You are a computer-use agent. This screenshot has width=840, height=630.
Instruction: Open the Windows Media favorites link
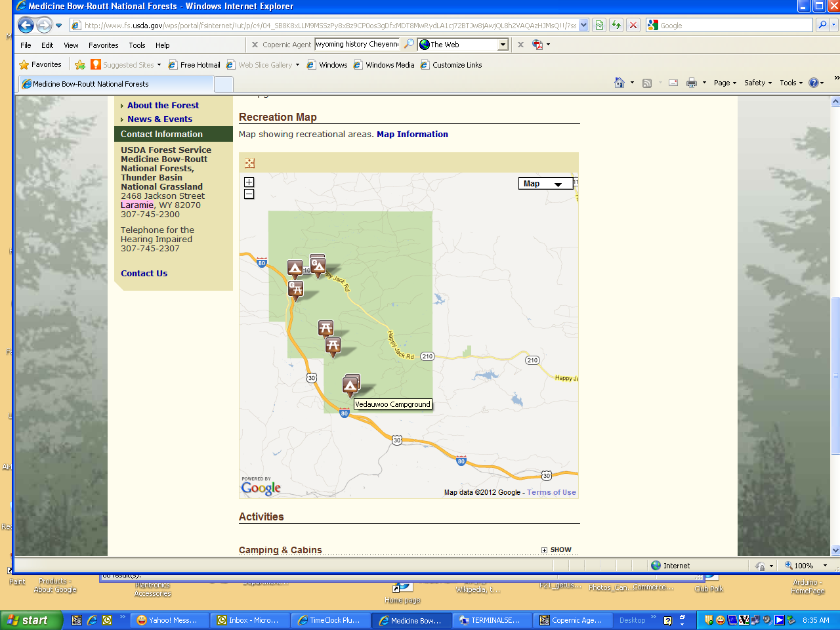pos(384,64)
